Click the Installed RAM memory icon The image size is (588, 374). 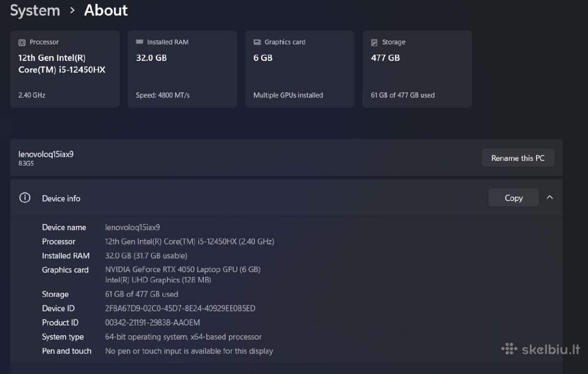[139, 42]
